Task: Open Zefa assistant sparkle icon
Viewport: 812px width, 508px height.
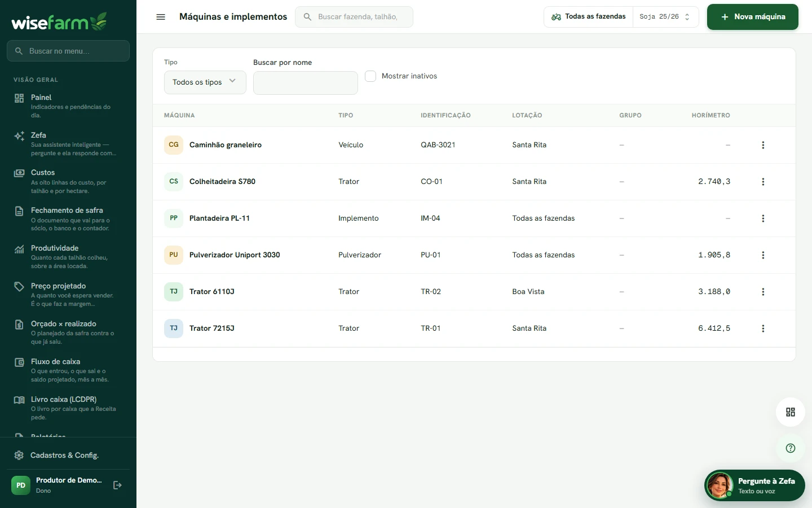Action: coord(19,136)
